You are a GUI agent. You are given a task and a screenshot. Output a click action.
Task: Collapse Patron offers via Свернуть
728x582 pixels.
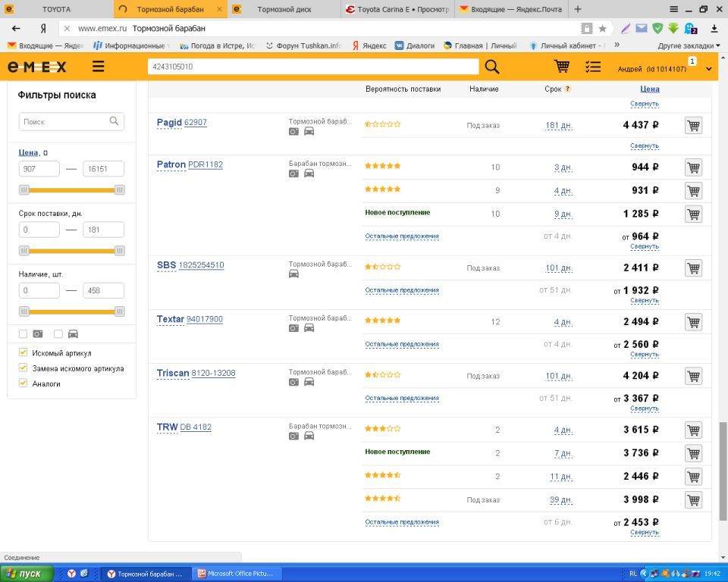pos(644,246)
